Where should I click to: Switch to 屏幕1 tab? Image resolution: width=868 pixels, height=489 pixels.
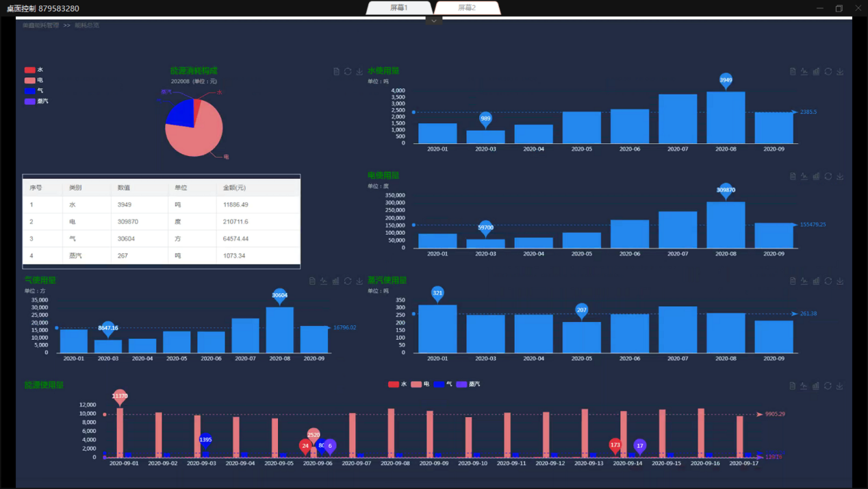click(x=399, y=8)
